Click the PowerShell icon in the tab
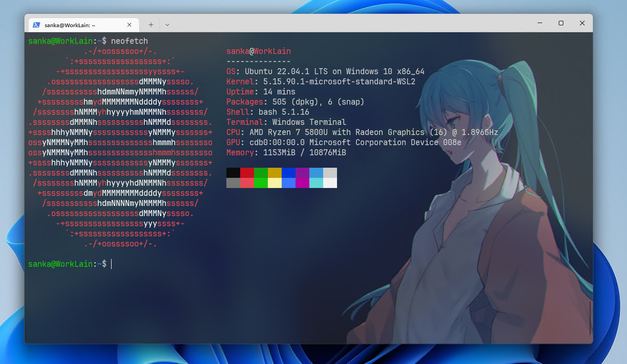The image size is (627, 364). [36, 25]
